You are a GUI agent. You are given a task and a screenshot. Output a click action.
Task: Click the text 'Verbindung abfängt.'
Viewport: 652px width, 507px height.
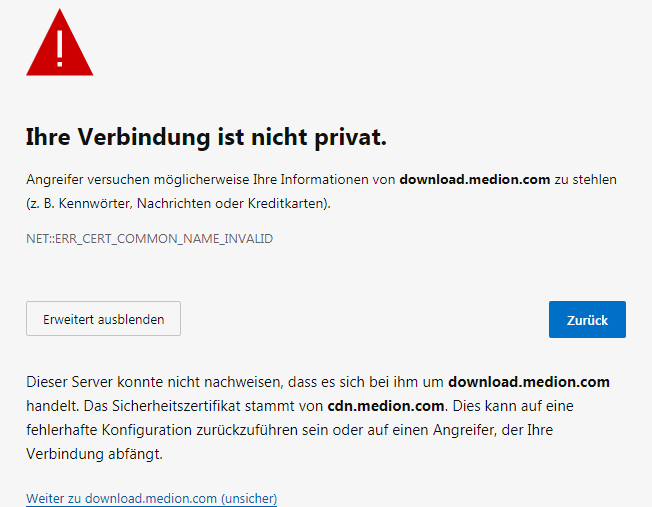coord(94,454)
